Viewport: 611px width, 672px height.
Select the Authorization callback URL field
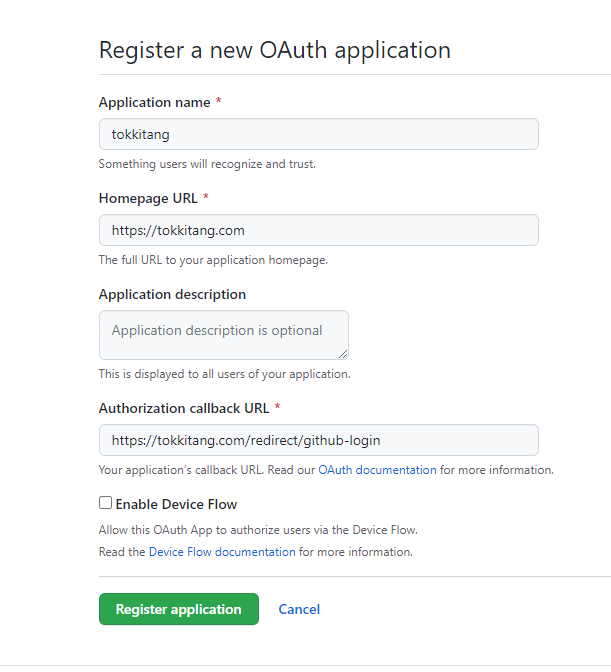click(x=318, y=440)
